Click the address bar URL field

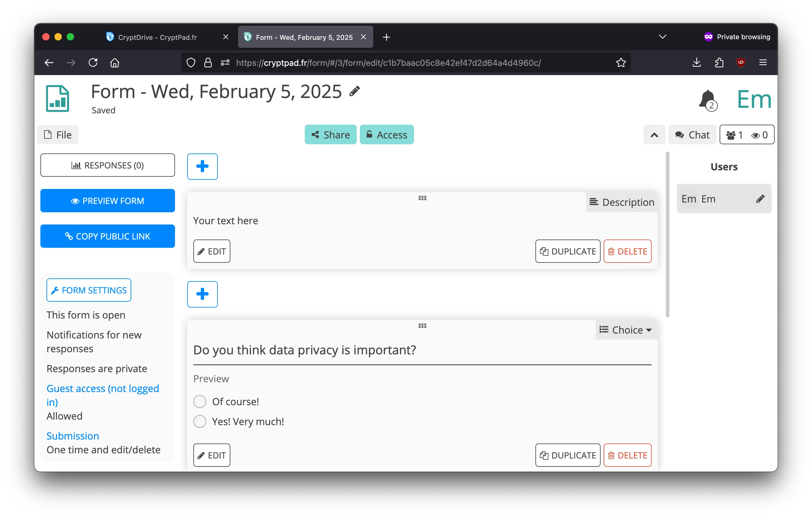(x=388, y=62)
